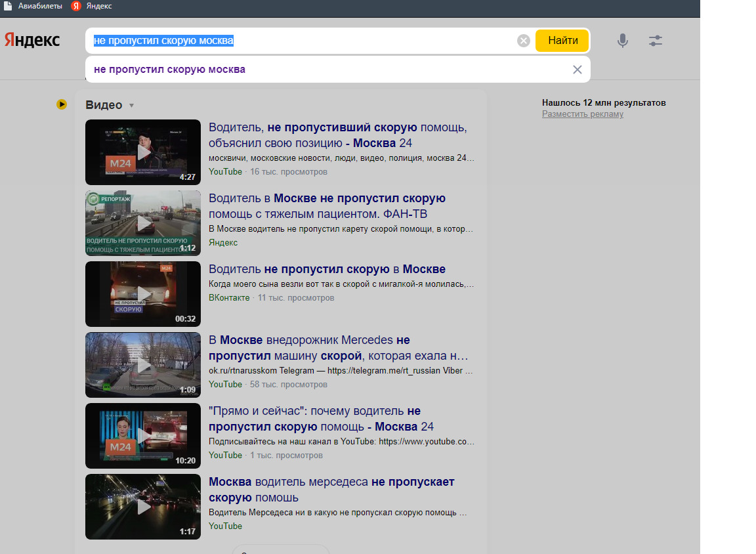Play the РЕПОРТАЖ thumbnail video lasting 1:12
The image size is (756, 554).
coord(143,223)
